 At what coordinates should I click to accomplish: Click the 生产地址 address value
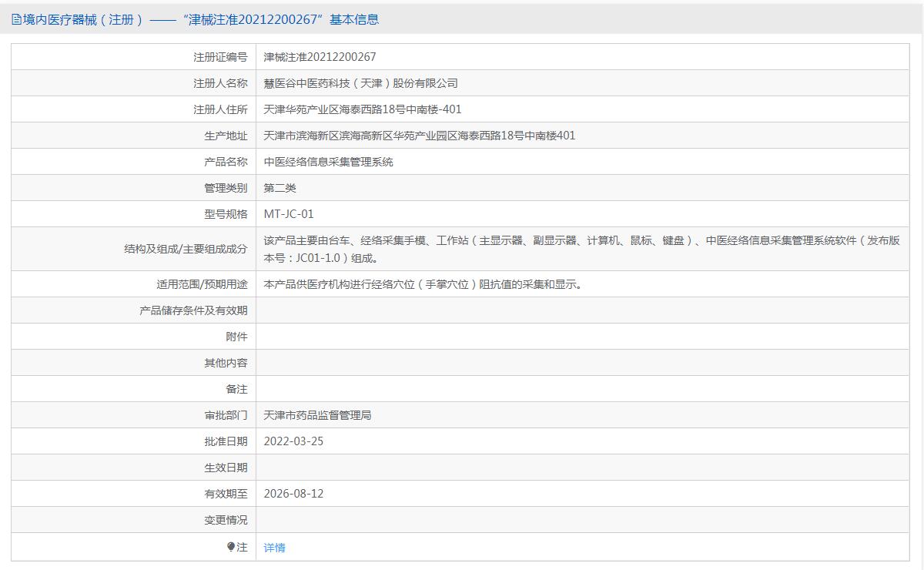(419, 136)
